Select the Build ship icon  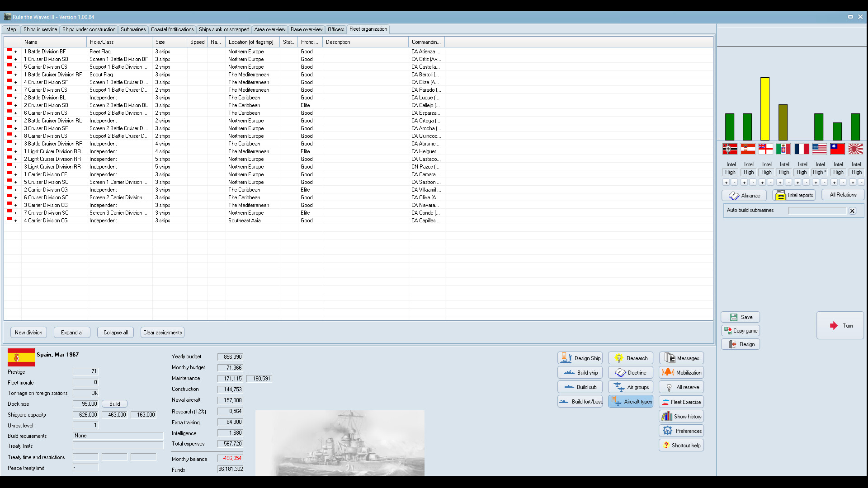(x=580, y=372)
